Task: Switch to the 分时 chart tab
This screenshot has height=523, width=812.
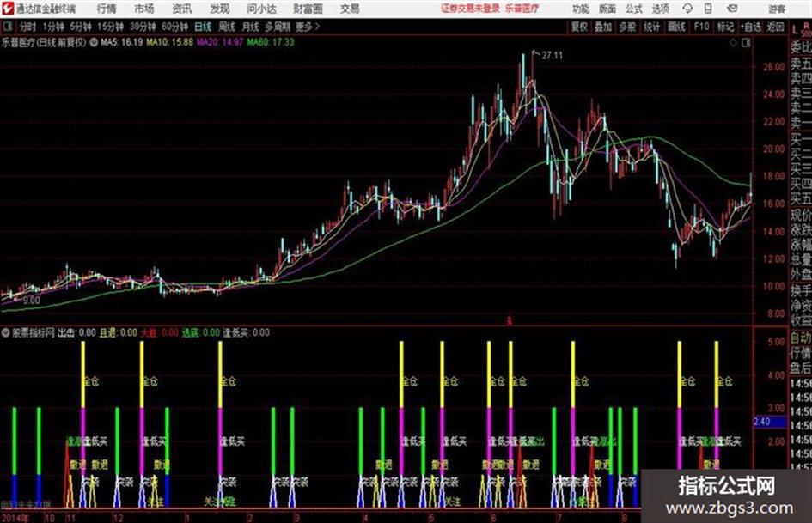Action: coord(28,27)
